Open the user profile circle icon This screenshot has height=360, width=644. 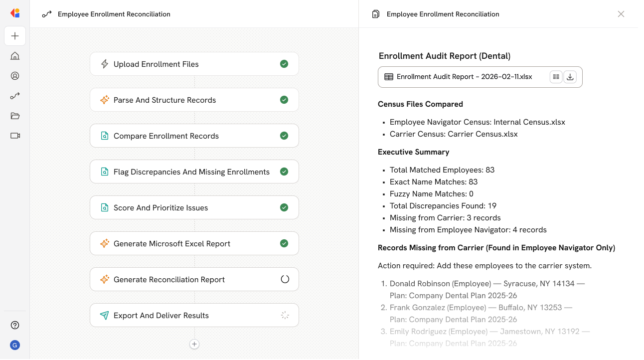[x=15, y=76]
